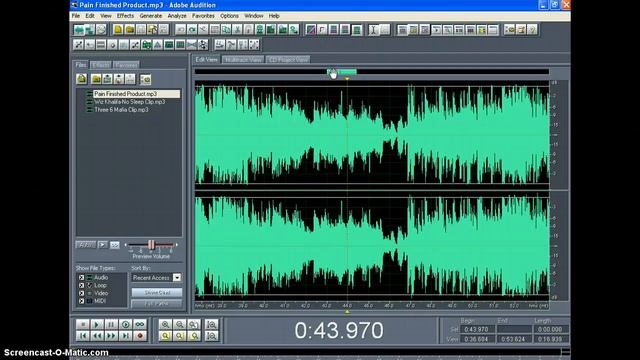The width and height of the screenshot is (640, 360).
Task: Open the Edit menu
Action: (90, 16)
